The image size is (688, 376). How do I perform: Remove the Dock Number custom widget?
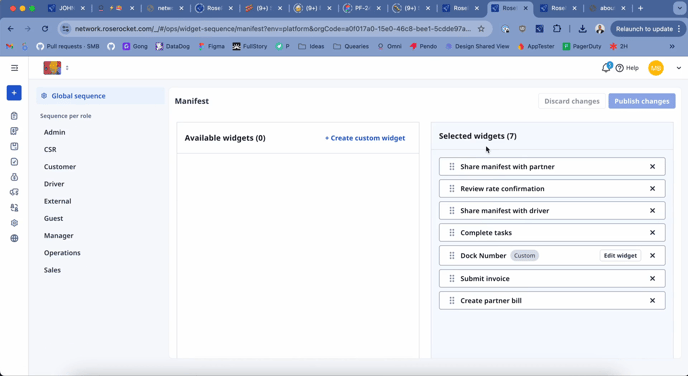click(x=652, y=256)
